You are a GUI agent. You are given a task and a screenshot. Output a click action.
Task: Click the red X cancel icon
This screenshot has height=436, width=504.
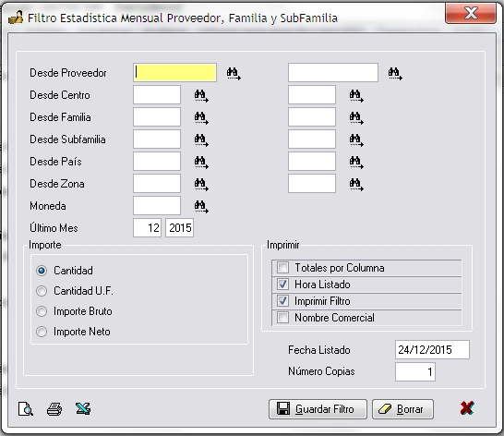pyautogui.click(x=467, y=408)
